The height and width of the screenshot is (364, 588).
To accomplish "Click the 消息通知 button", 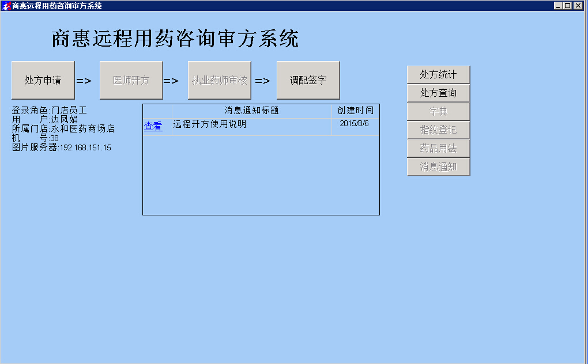I will point(438,166).
